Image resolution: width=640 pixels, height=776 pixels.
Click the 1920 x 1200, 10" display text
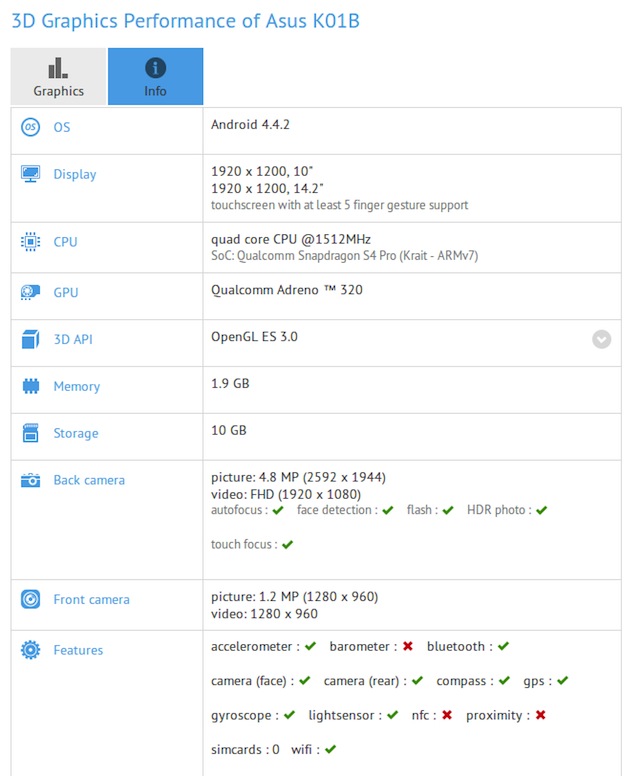click(262, 171)
